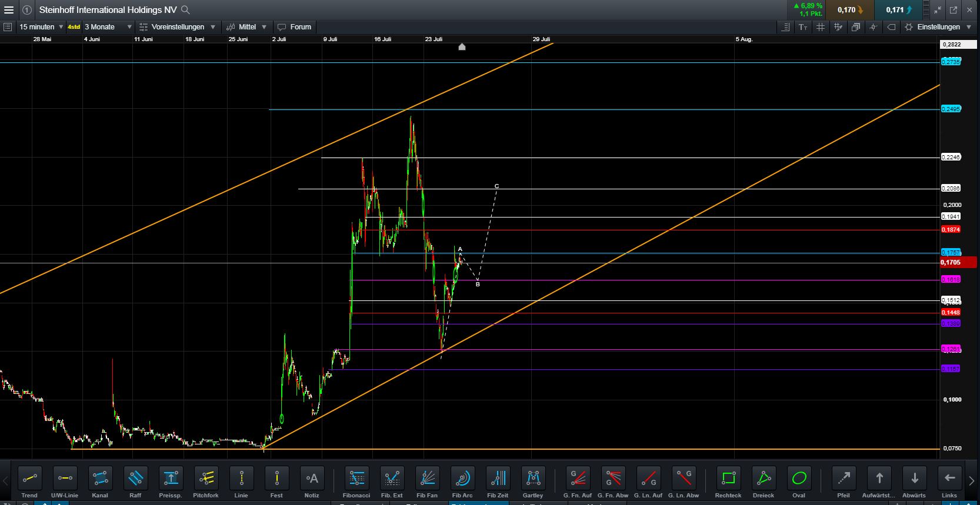Click the red 0,1448 price label
The height and width of the screenshot is (505, 980).
pyautogui.click(x=951, y=312)
